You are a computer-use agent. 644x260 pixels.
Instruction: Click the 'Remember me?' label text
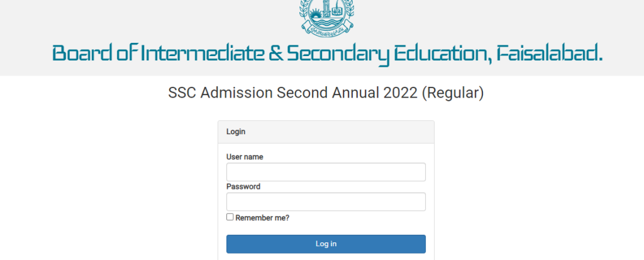coord(262,218)
